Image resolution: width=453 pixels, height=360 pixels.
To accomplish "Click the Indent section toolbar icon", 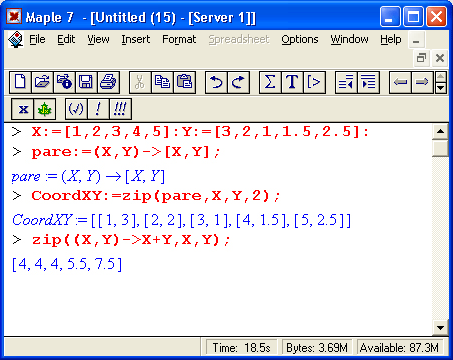I will pyautogui.click(x=368, y=82).
